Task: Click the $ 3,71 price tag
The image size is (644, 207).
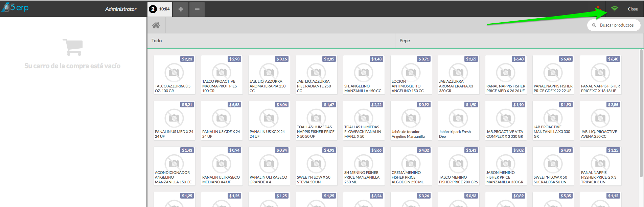Action: click(x=424, y=59)
